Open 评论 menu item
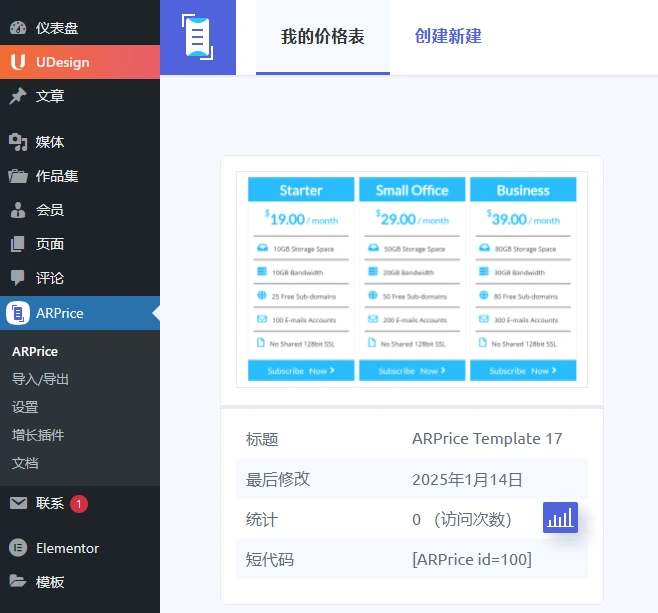This screenshot has height=613, width=658. click(x=80, y=278)
